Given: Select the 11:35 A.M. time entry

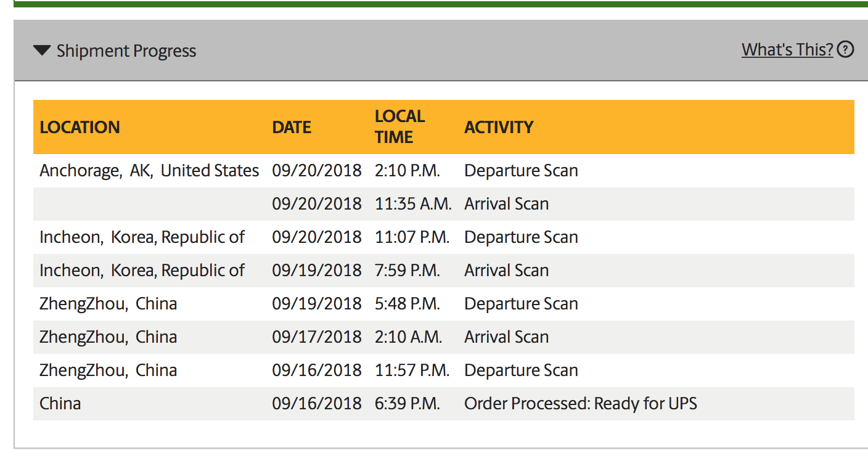Looking at the screenshot, I should pyautogui.click(x=413, y=203).
